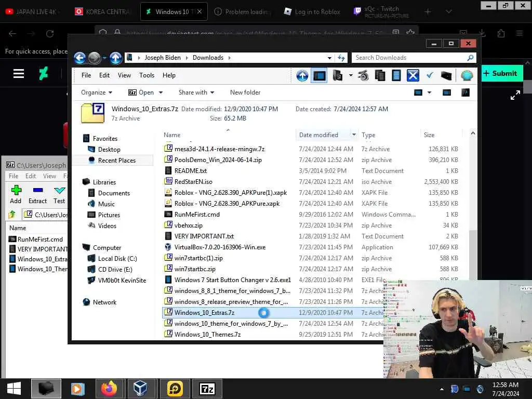Click the scroll-up arrow of the file list
This screenshot has height=399, width=532.
coord(473,134)
